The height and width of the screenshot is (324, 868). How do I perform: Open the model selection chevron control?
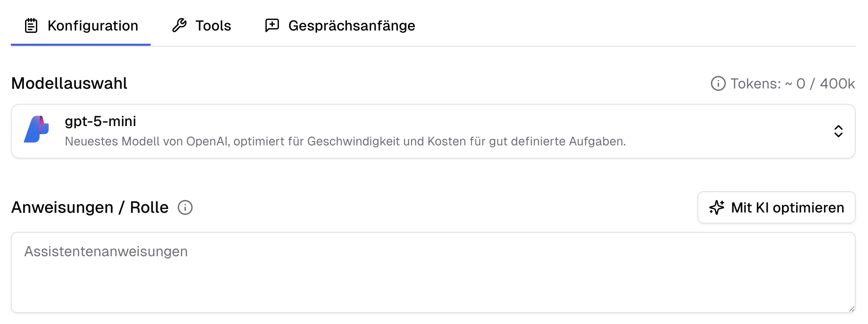click(x=839, y=131)
